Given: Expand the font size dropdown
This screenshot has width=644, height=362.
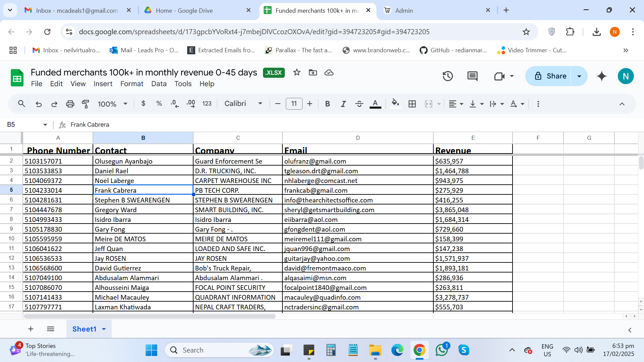Looking at the screenshot, I should pyautogui.click(x=294, y=104).
